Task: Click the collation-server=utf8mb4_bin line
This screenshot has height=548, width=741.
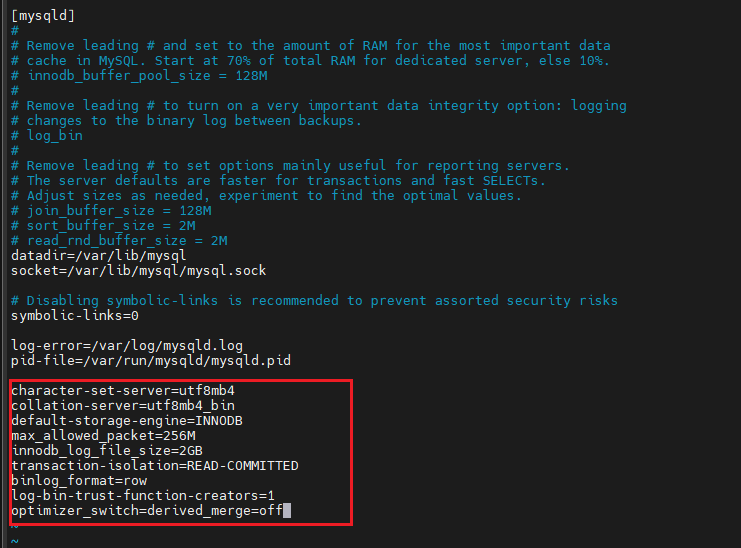Action: pyautogui.click(x=123, y=406)
